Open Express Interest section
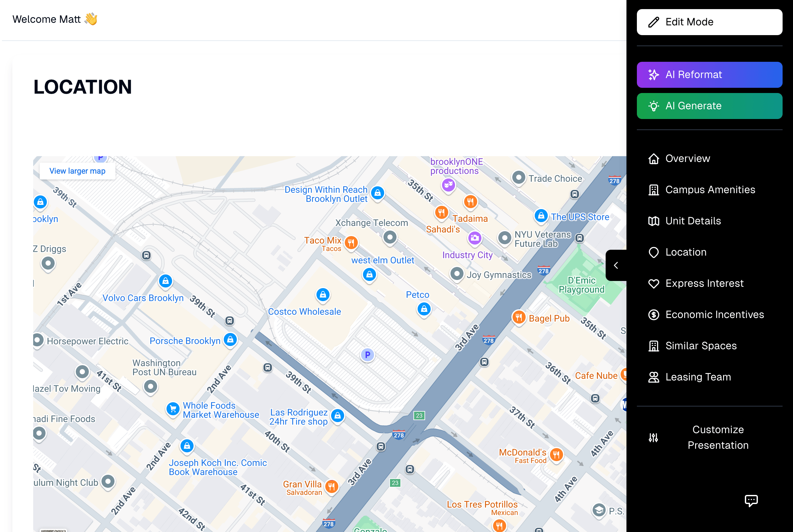This screenshot has height=532, width=793. pyautogui.click(x=709, y=283)
